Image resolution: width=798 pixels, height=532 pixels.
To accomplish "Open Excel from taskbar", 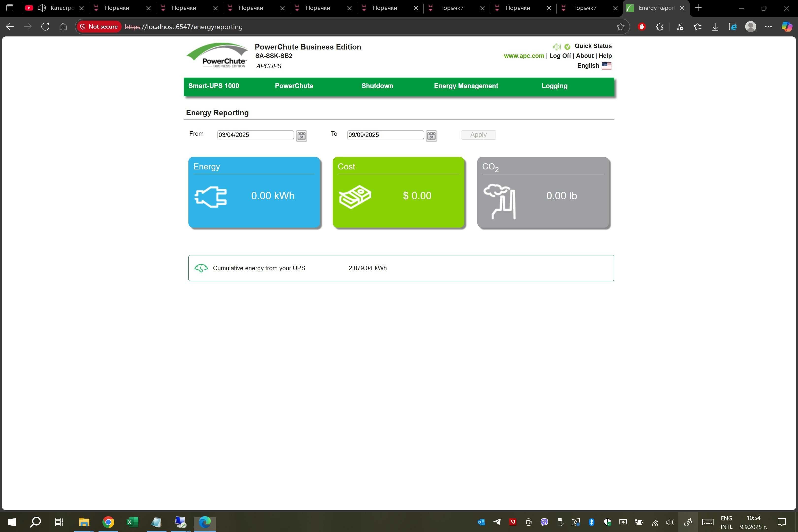I will [132, 522].
